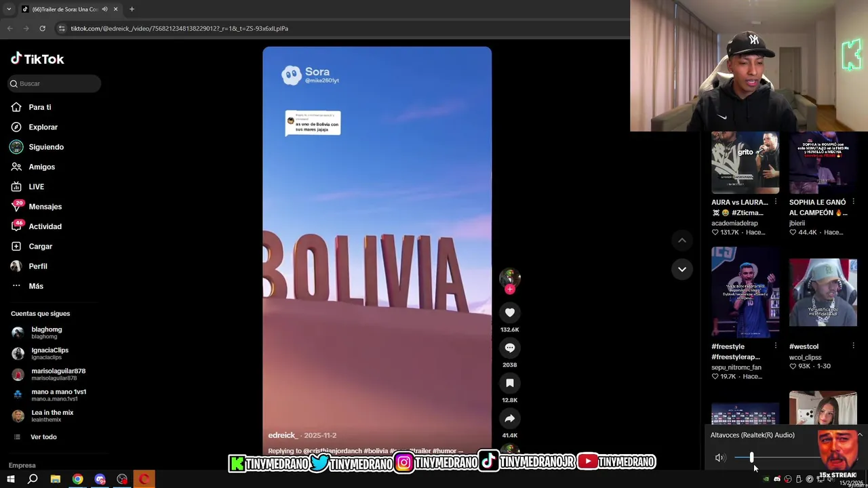
Task: Like the video with the heart icon
Action: (510, 312)
